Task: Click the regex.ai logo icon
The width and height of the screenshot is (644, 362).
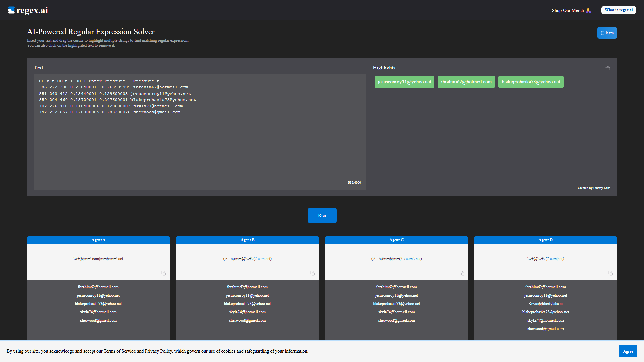Action: tap(11, 10)
